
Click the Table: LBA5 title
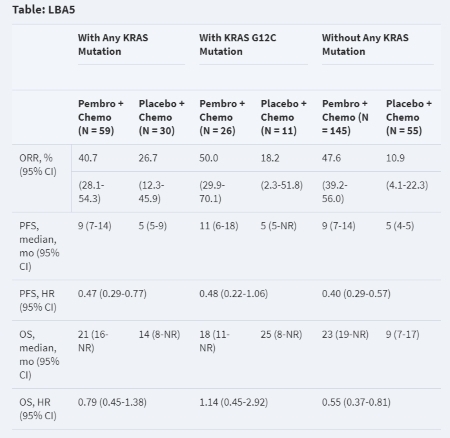[x=44, y=10]
